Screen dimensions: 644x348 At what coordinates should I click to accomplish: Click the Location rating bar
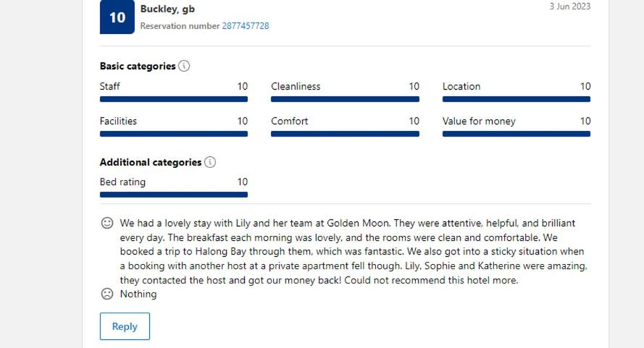pyautogui.click(x=517, y=99)
